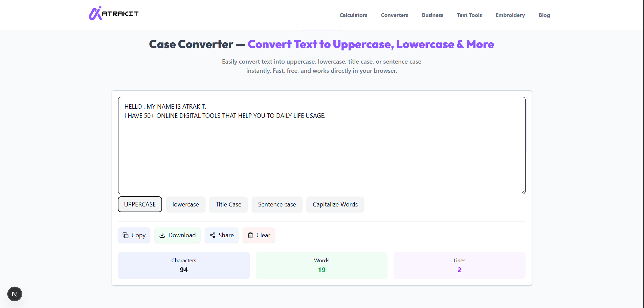Apply the Sentence case conversion

[x=277, y=204]
